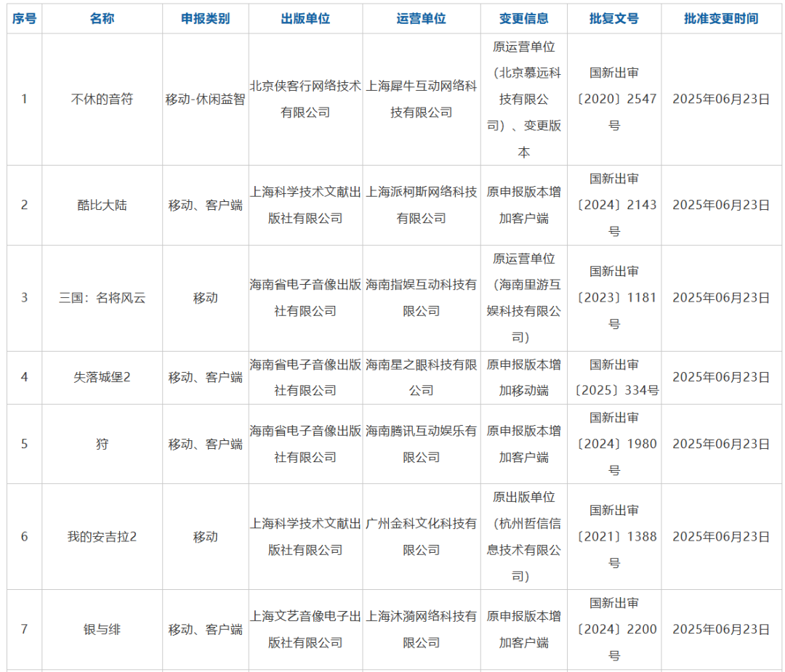Select the game name 狩

point(102,444)
